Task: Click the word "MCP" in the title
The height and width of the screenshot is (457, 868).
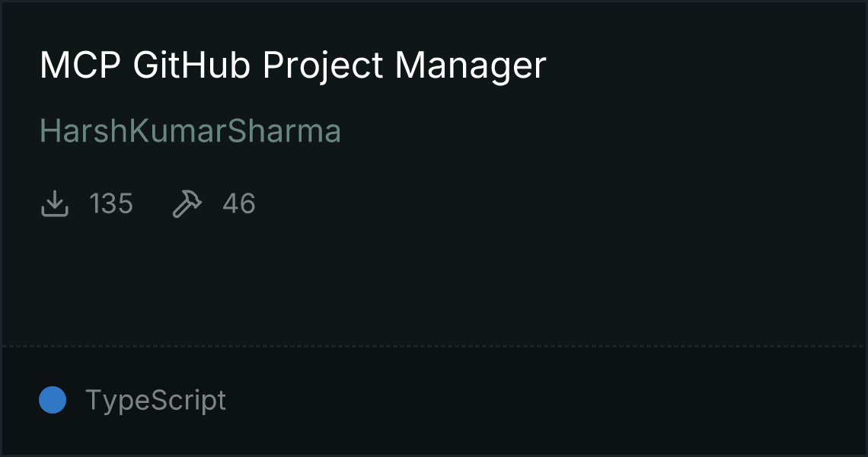Action: pos(81,66)
